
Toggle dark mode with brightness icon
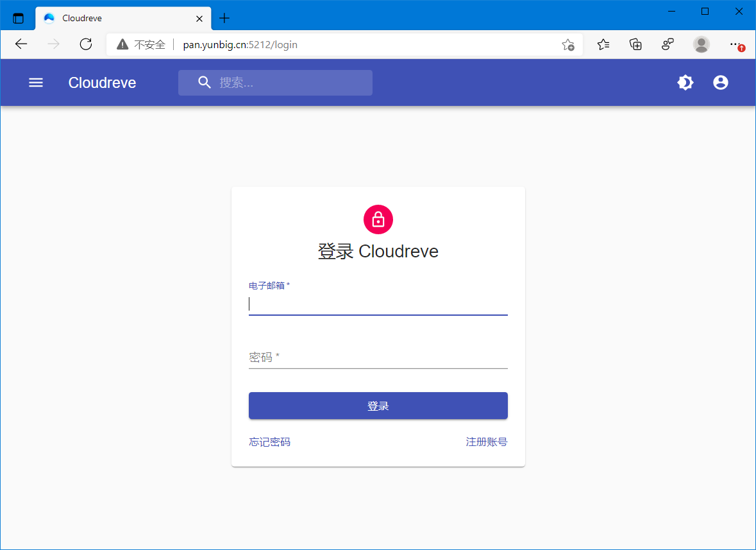coord(685,83)
